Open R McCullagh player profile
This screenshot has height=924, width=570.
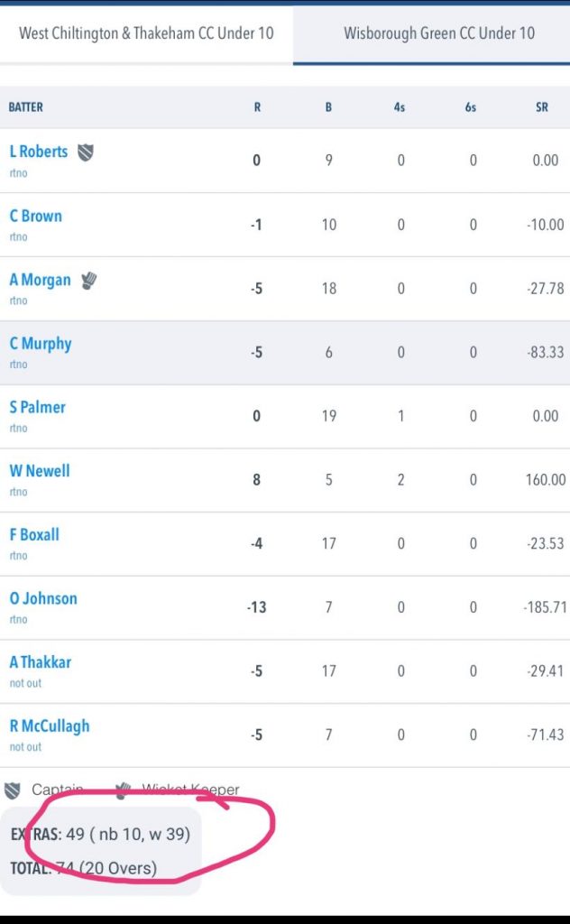coord(50,726)
